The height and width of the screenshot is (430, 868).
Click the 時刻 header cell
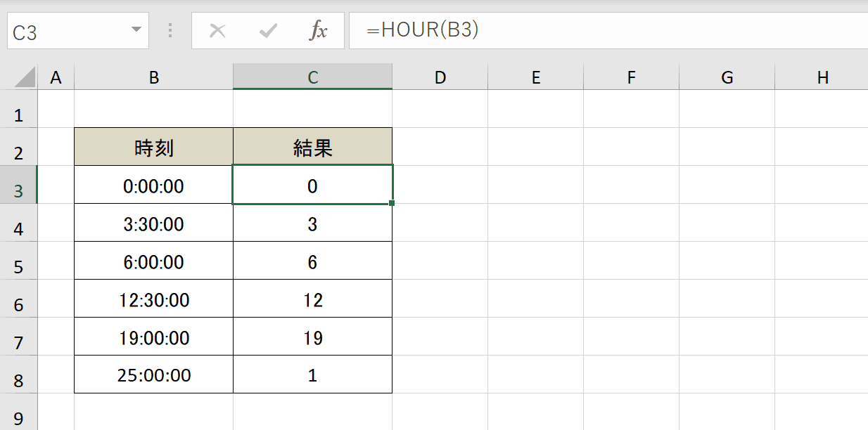(x=153, y=147)
